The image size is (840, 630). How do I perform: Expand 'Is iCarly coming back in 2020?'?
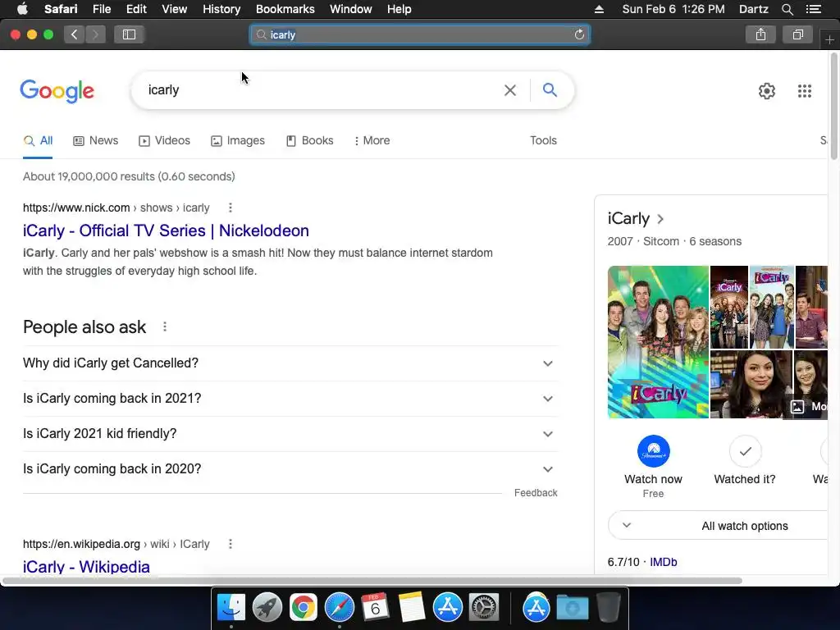pos(290,469)
